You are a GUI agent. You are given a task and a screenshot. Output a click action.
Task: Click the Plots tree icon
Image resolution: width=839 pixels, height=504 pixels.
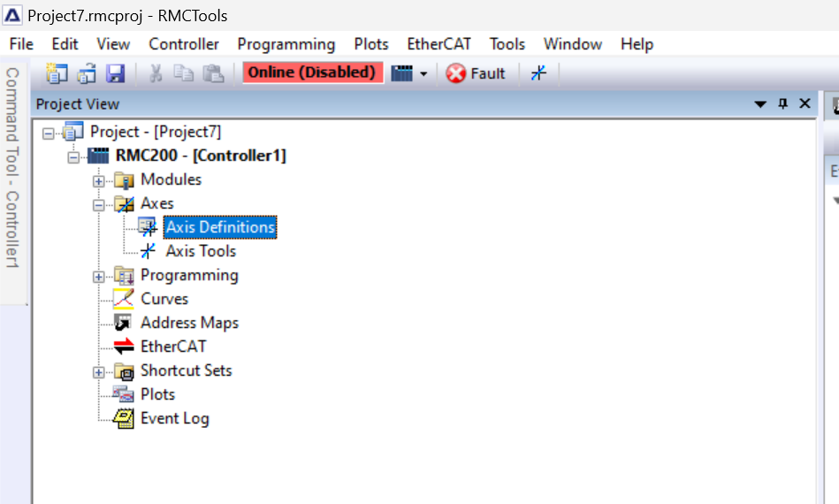[124, 394]
